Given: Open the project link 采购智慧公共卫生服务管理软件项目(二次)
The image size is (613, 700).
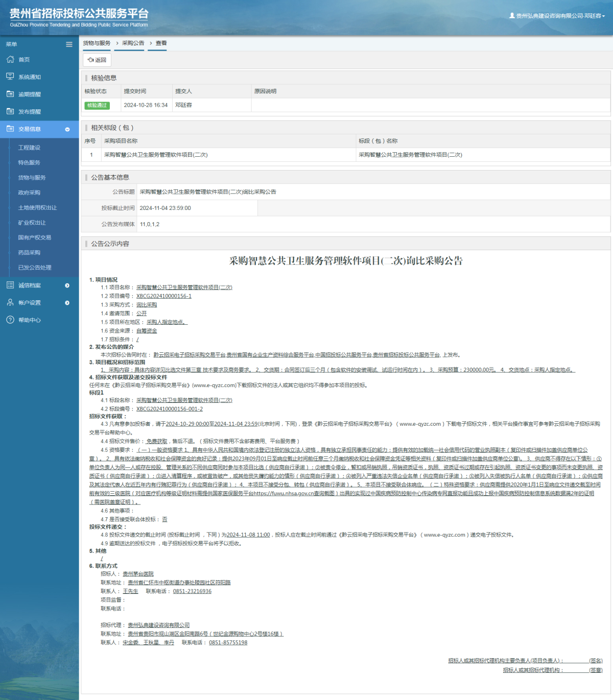Looking at the screenshot, I should pyautogui.click(x=183, y=287).
